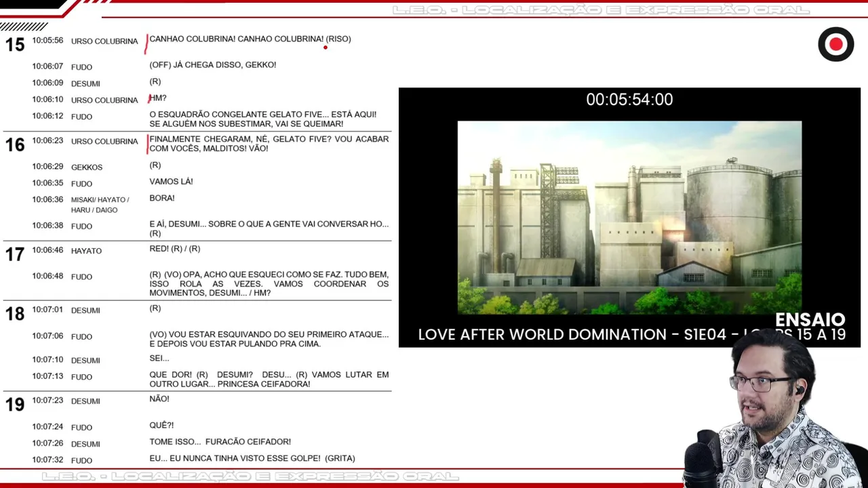The image size is (868, 488).
Task: Click the line "(OFF) JÁ CHEGA DISSO, GEKKO!"
Action: [x=212, y=65]
